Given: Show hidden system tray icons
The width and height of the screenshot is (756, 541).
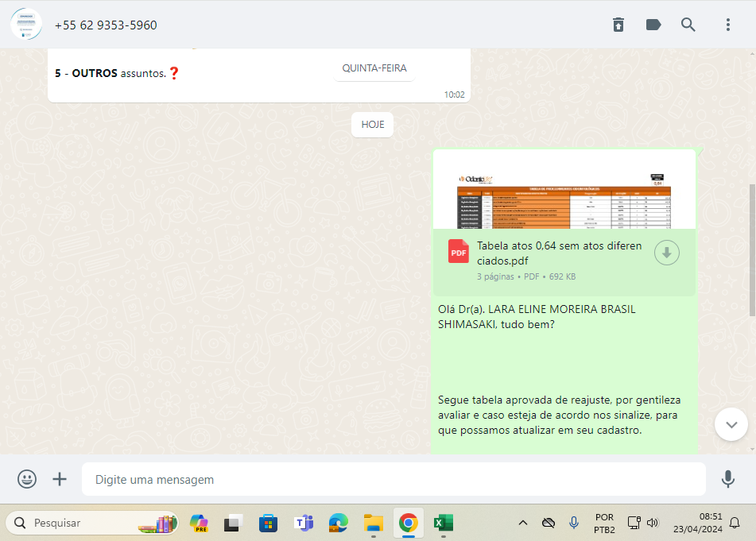Looking at the screenshot, I should pyautogui.click(x=522, y=523).
